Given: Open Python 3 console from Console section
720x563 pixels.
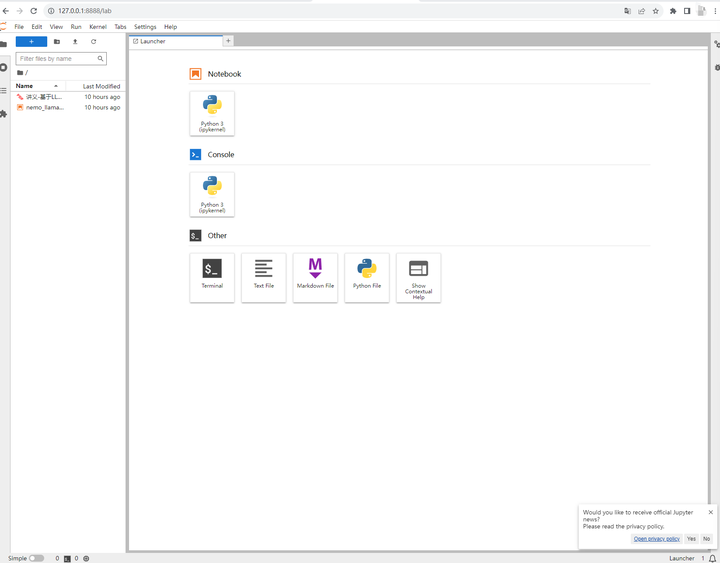Looking at the screenshot, I should tap(212, 194).
